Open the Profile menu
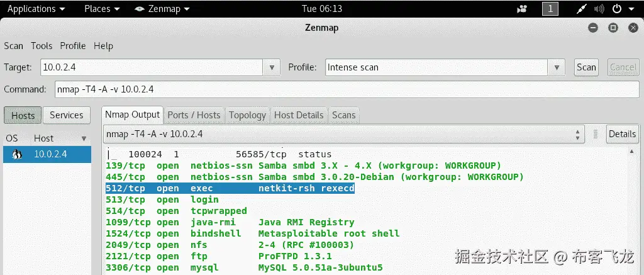The height and width of the screenshot is (275, 644). 73,46
